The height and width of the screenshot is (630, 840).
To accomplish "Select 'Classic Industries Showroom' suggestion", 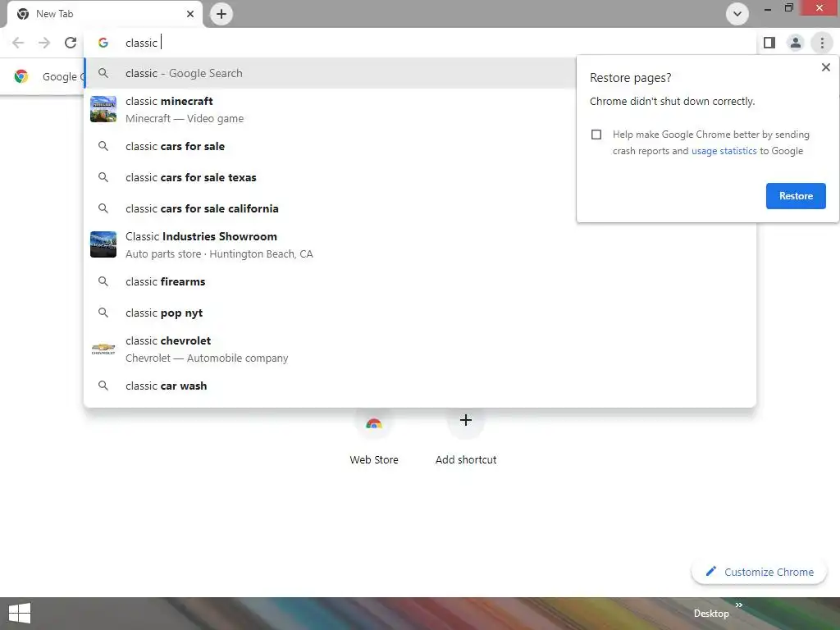I will click(420, 244).
